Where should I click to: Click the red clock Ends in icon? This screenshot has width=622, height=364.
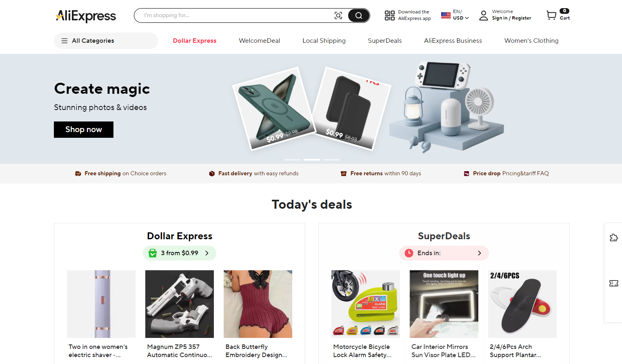(409, 253)
